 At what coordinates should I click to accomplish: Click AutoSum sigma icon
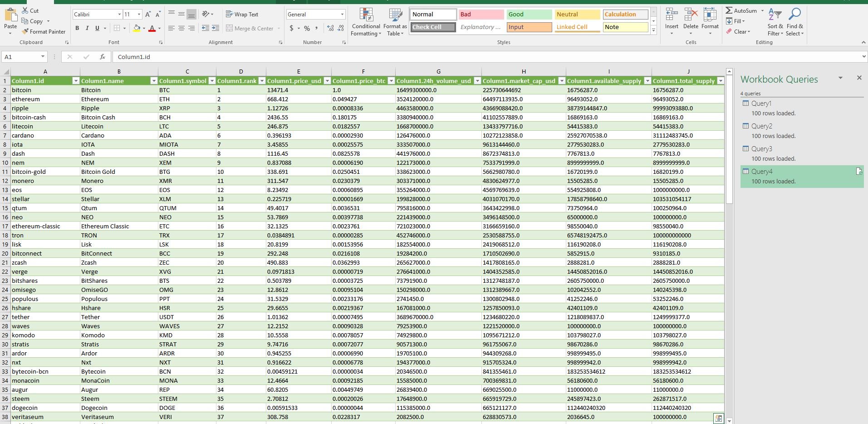coord(729,10)
